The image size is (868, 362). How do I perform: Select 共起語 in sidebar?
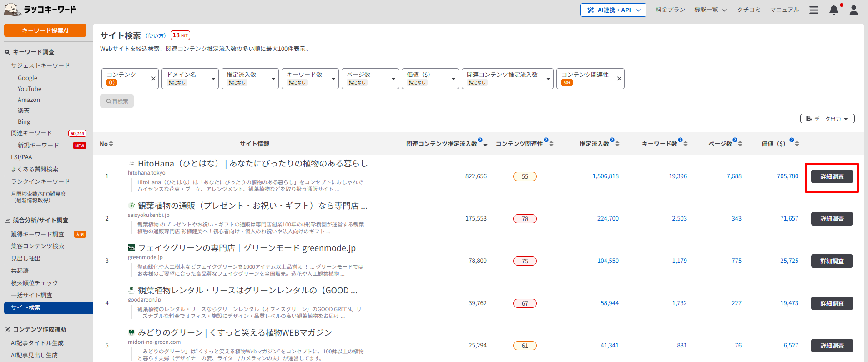[x=20, y=271]
